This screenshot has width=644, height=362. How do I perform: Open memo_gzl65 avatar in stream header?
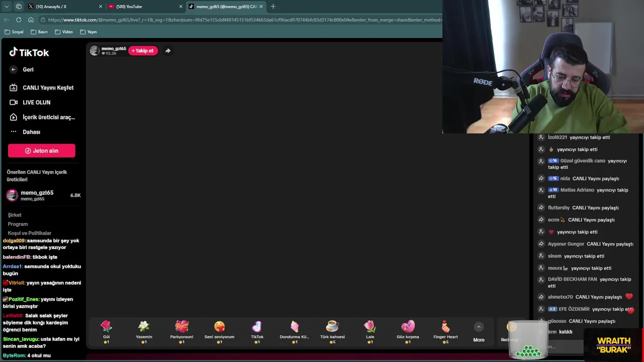[x=95, y=51]
